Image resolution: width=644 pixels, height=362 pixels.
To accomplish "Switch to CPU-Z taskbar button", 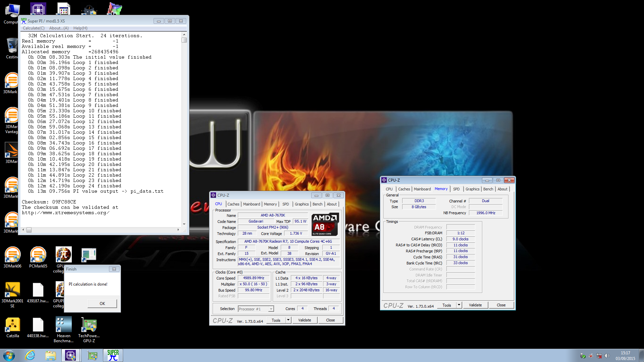I will pos(70,355).
